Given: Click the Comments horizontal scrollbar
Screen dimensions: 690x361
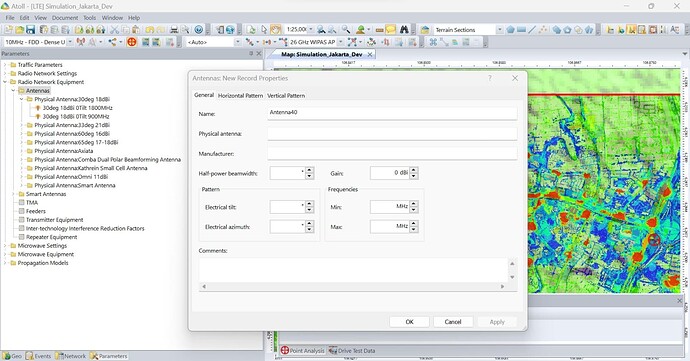Looking at the screenshot, I should (x=353, y=287).
